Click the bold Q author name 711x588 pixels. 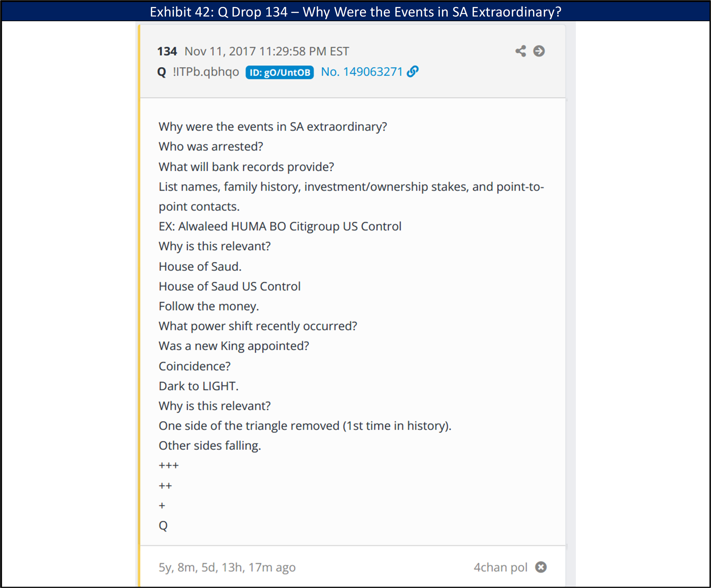pyautogui.click(x=161, y=72)
